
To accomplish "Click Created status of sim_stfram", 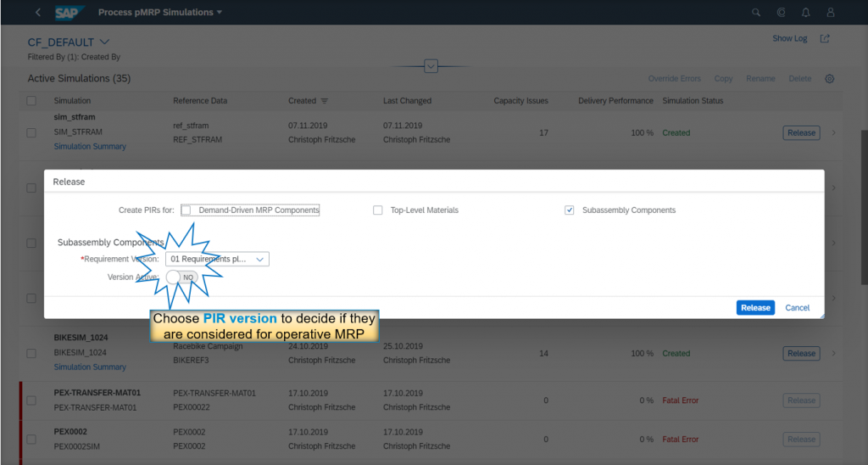I will pos(676,133).
